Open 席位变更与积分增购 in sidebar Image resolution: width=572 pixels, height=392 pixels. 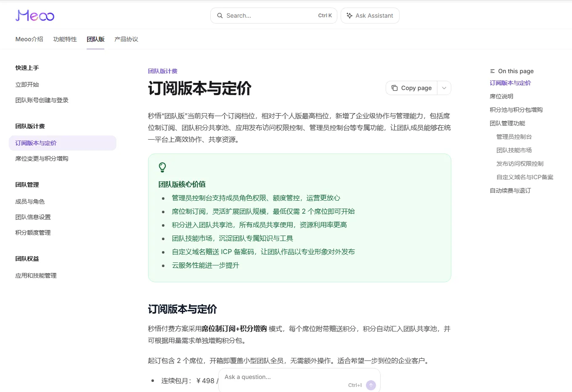(x=42, y=159)
